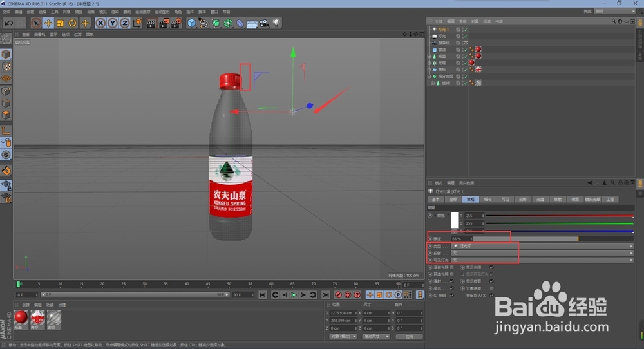Enable snapping magnet icon in left sidebar
644x349 pixels.
tap(6, 170)
